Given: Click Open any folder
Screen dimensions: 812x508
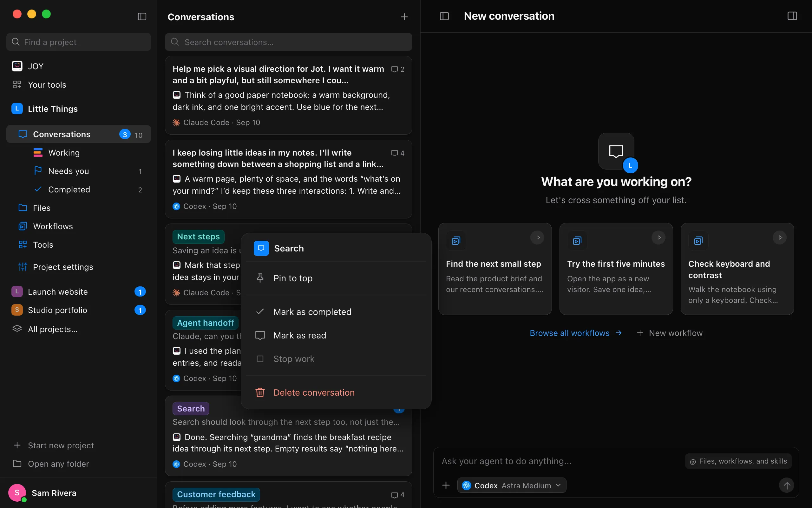Looking at the screenshot, I should (79, 464).
